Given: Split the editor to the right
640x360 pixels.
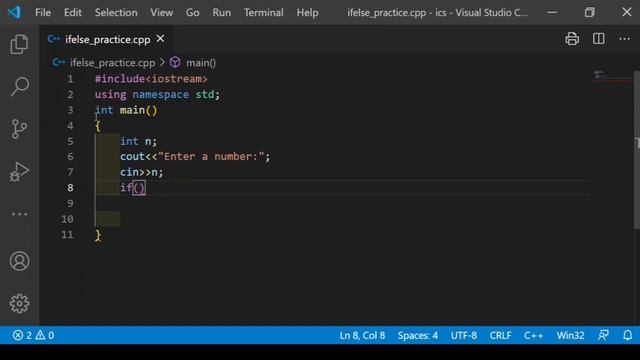Looking at the screenshot, I should coord(598,39).
